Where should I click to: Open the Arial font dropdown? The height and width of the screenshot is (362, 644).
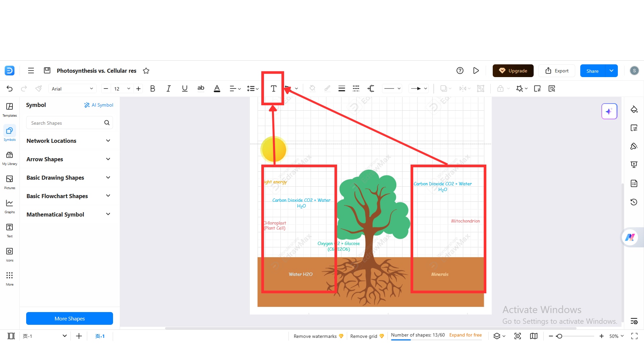coord(72,88)
